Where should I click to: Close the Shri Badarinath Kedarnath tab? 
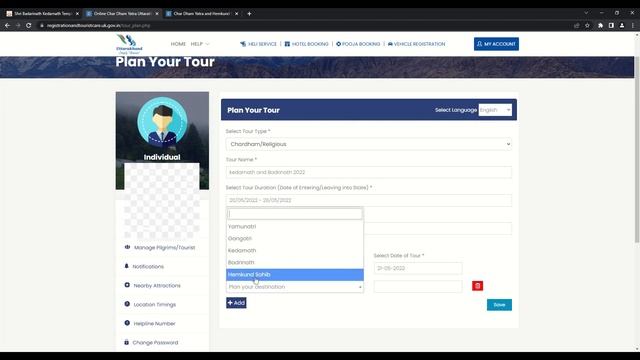[x=77, y=13]
